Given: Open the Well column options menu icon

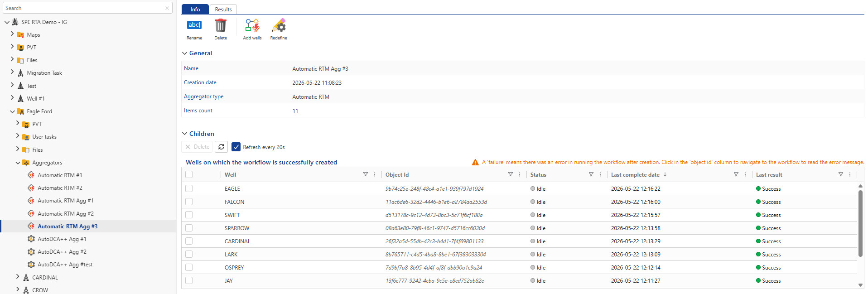Looking at the screenshot, I should click(x=375, y=174).
